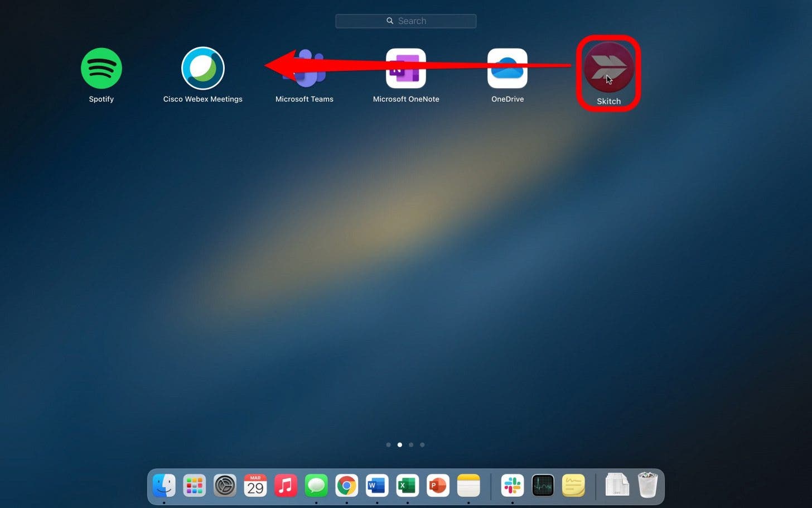Select the highlighted Skitch app
Image resolution: width=812 pixels, height=508 pixels.
point(608,68)
